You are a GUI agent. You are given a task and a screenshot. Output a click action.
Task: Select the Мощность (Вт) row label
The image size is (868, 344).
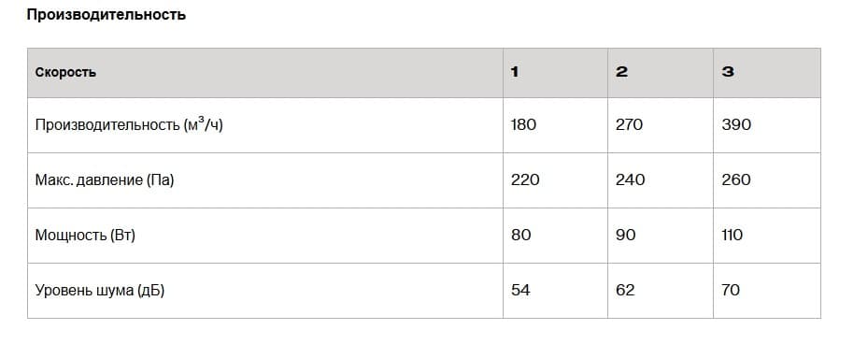pyautogui.click(x=85, y=236)
